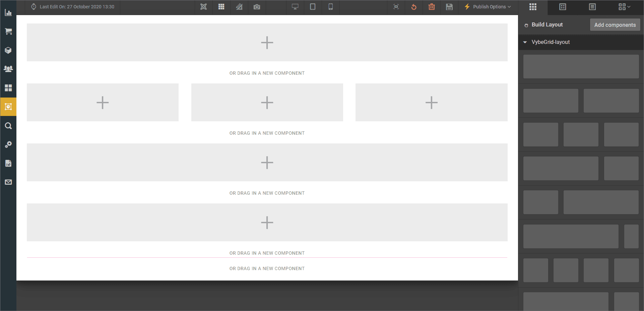Save the page with the disk icon
644x311 pixels.
tap(449, 7)
